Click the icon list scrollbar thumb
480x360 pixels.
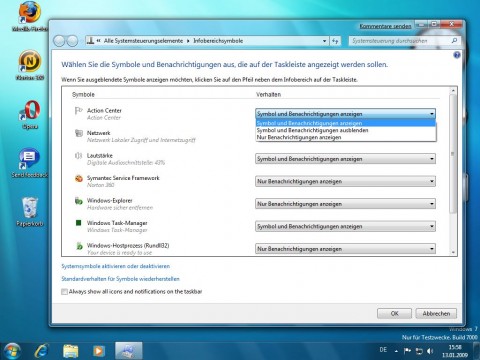tap(453, 154)
